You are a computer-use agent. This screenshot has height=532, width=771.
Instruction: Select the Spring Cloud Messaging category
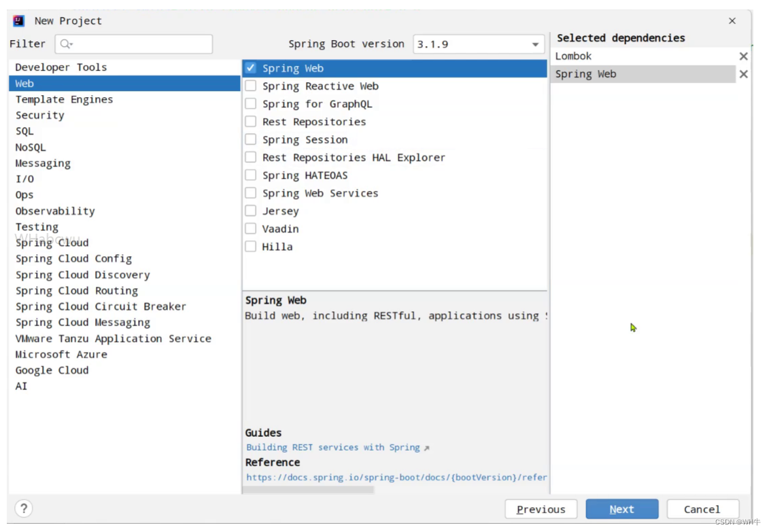coord(124,323)
